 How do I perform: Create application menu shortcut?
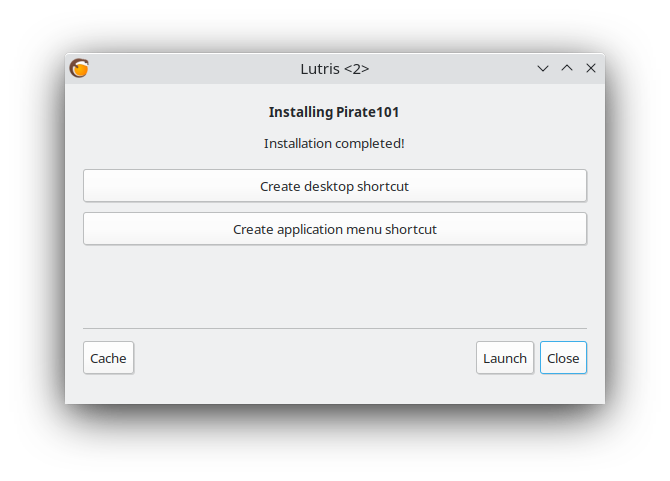334,229
